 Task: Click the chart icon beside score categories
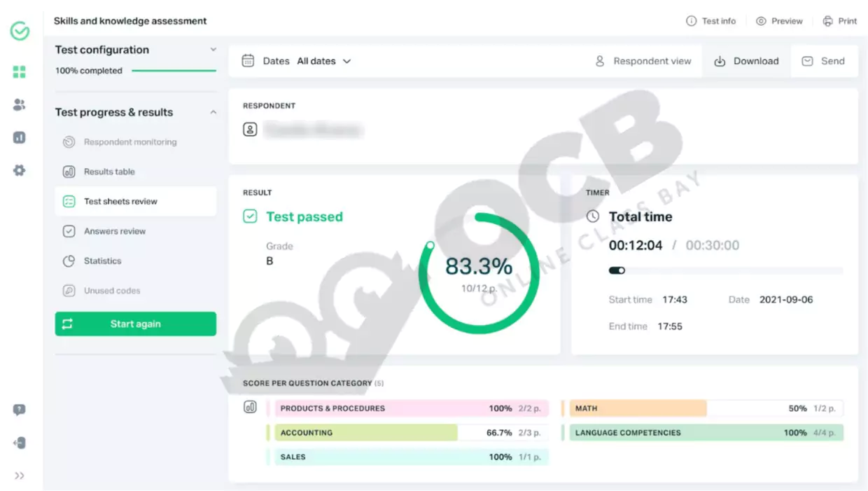250,407
